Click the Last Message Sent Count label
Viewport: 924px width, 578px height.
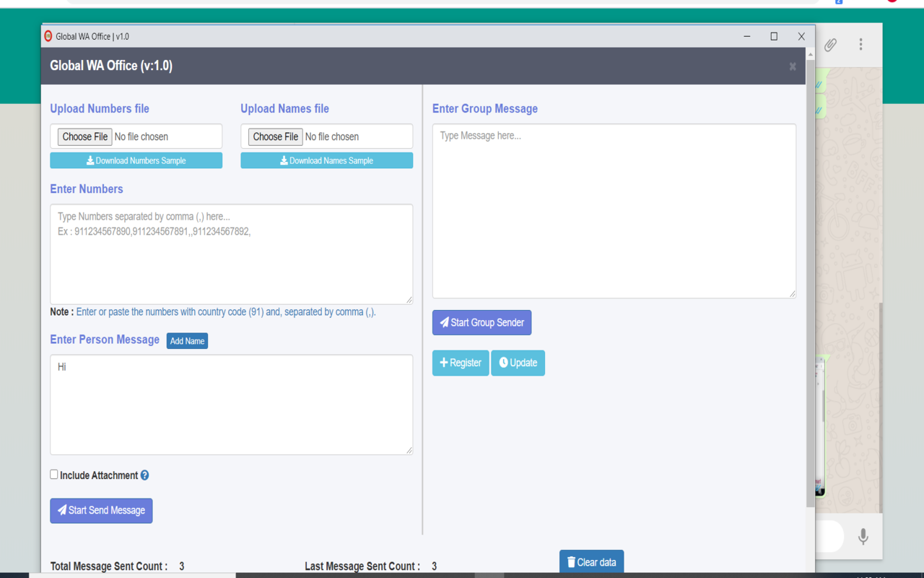[362, 566]
